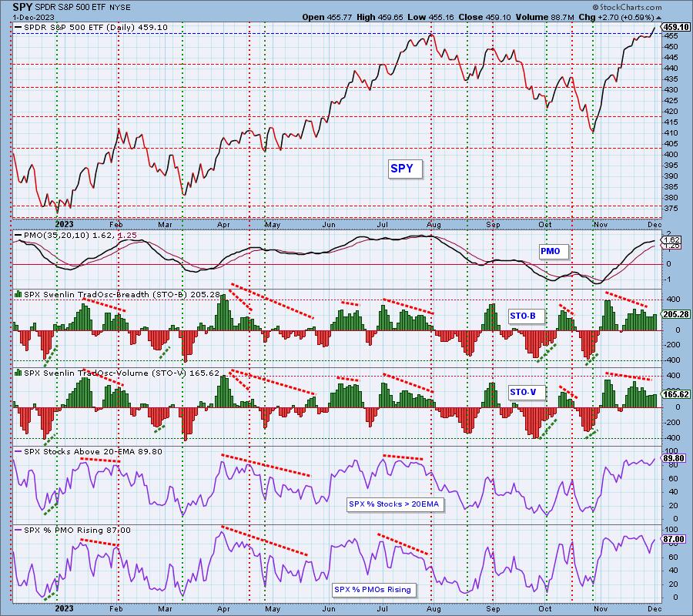
Task: Click the StockCharts.com watermark link
Action: [x=627, y=7]
